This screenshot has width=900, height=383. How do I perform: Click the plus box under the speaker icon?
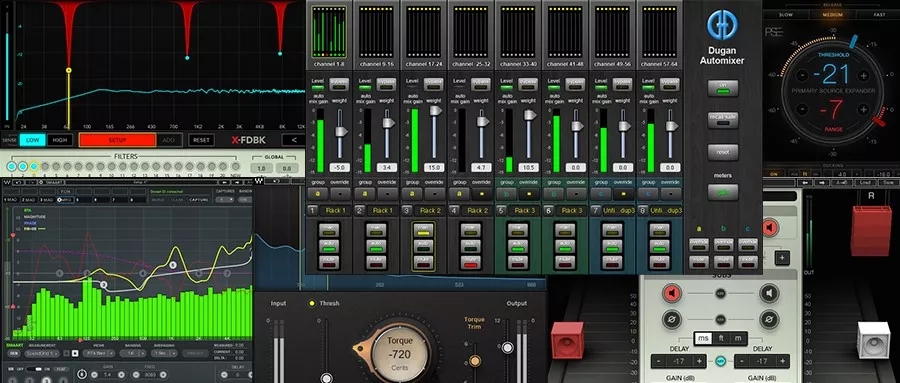point(782,257)
